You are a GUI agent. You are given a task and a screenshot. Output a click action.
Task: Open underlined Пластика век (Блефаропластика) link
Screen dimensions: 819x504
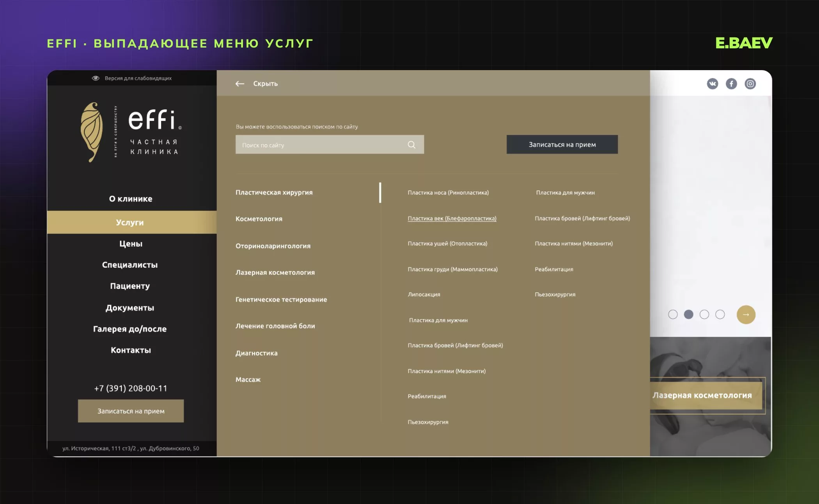click(452, 218)
